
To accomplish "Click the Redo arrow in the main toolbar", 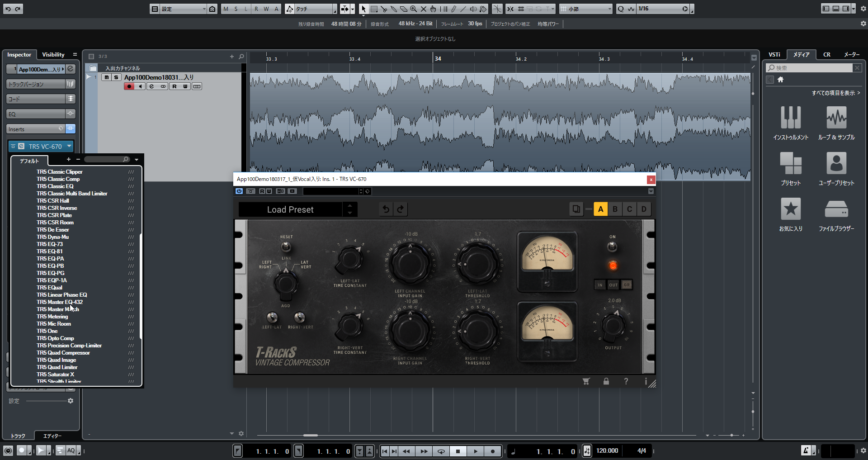I will pos(18,9).
